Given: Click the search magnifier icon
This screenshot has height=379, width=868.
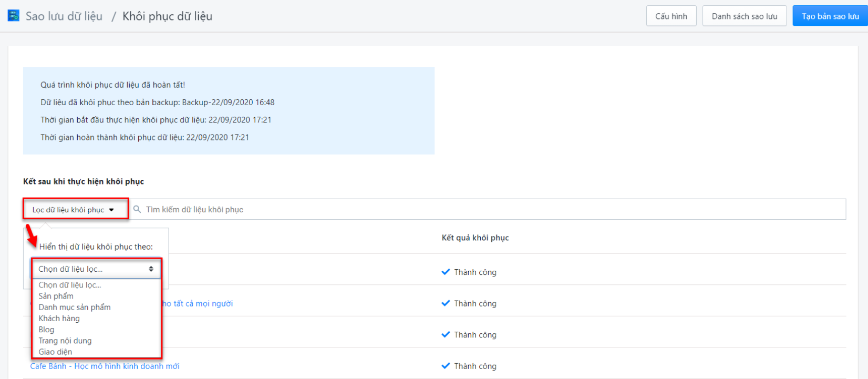Looking at the screenshot, I should click(x=137, y=209).
